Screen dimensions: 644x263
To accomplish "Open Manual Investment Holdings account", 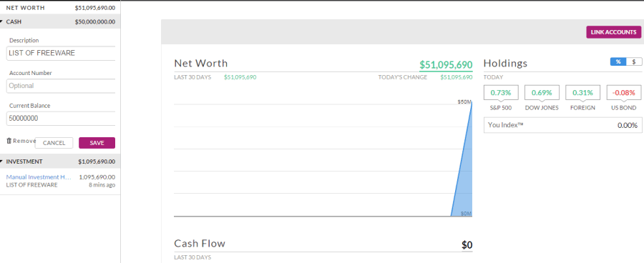I will pyautogui.click(x=39, y=177).
